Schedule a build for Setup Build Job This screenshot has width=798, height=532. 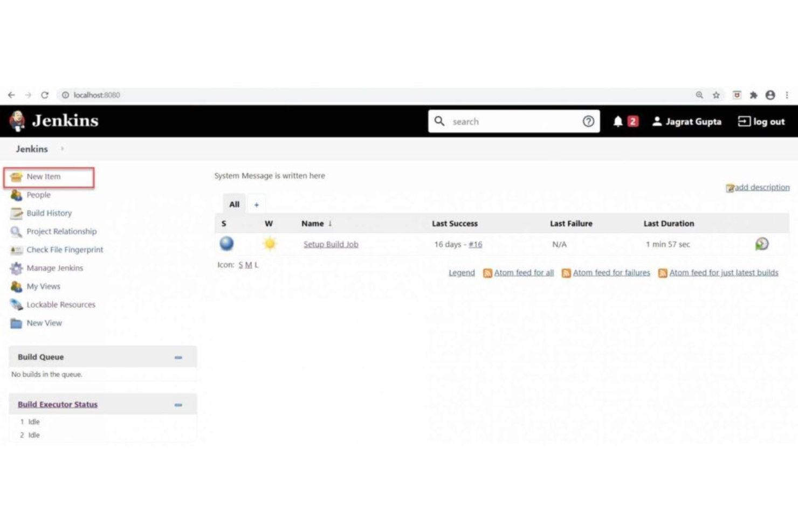pyautogui.click(x=761, y=244)
